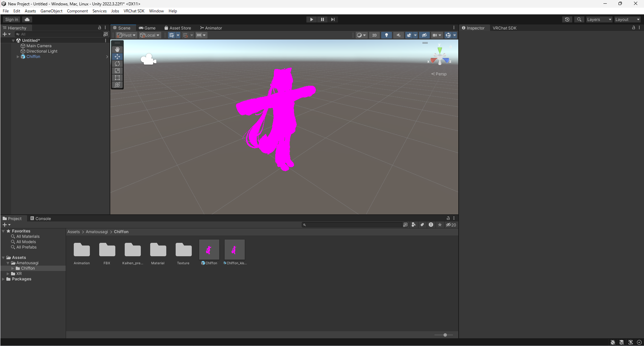Click the camera icon next to Sign in
Screen dimensions: 644x346
(27, 19)
